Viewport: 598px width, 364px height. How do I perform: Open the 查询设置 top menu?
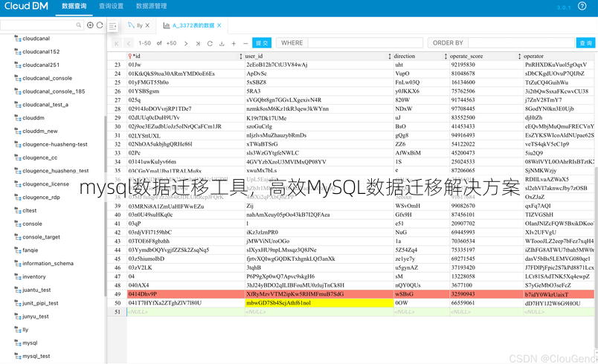111,6
